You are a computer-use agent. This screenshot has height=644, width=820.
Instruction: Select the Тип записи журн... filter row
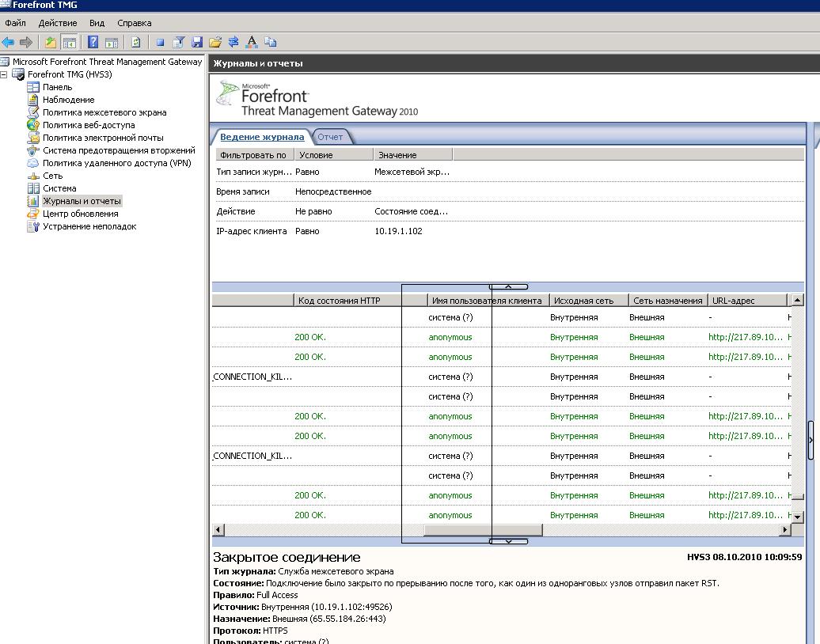[510, 172]
